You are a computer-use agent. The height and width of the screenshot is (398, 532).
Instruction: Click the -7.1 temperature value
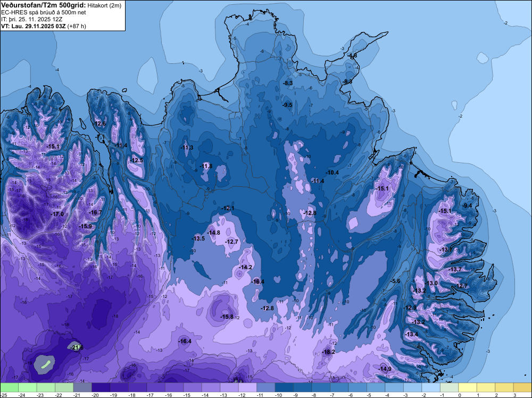pos(101,137)
